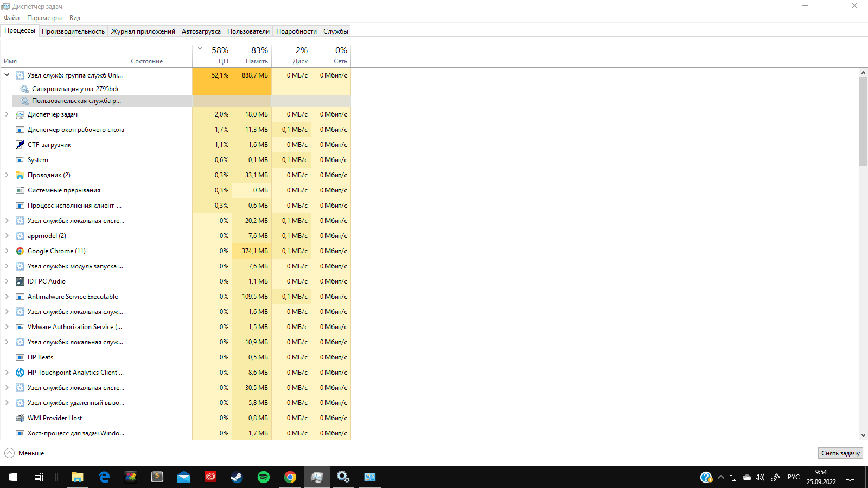Sort by the Имя column header
Image resolution: width=868 pixels, height=488 pixels.
64,55
